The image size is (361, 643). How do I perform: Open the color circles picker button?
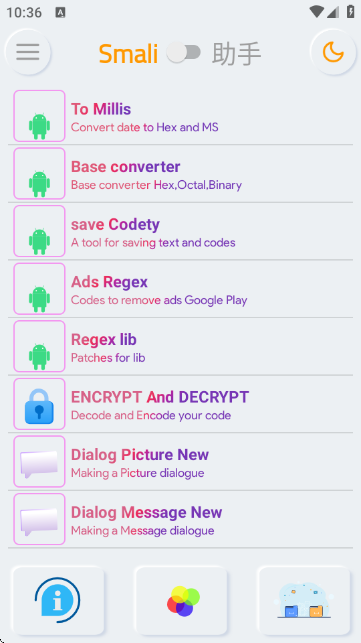[181, 600]
